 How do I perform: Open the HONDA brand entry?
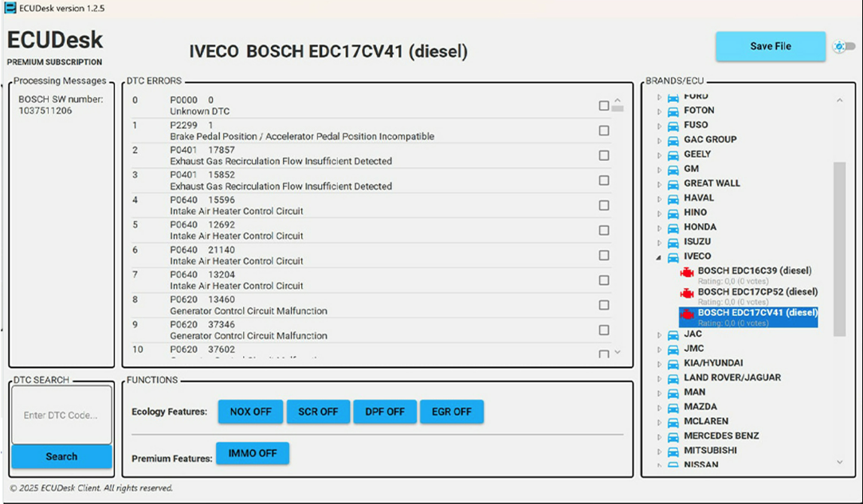click(700, 227)
